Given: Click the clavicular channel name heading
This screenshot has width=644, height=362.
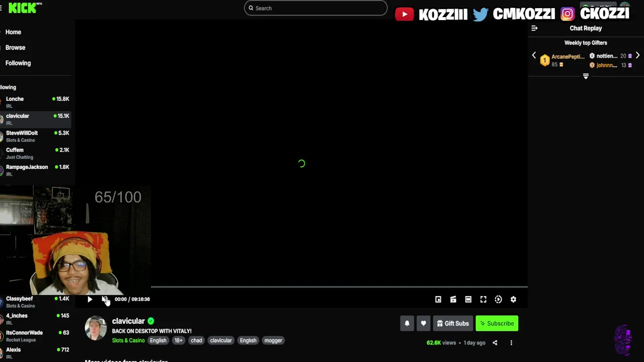Looking at the screenshot, I should point(128,321).
